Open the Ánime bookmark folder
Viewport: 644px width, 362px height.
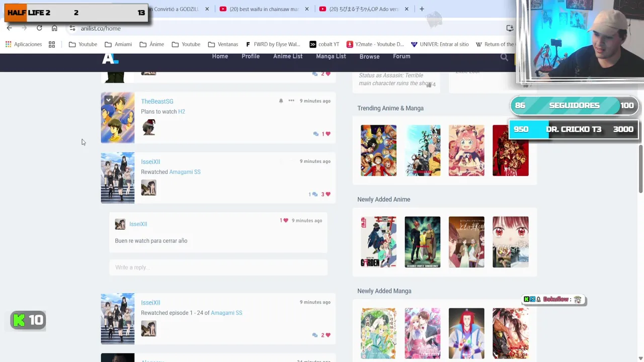[x=152, y=44]
